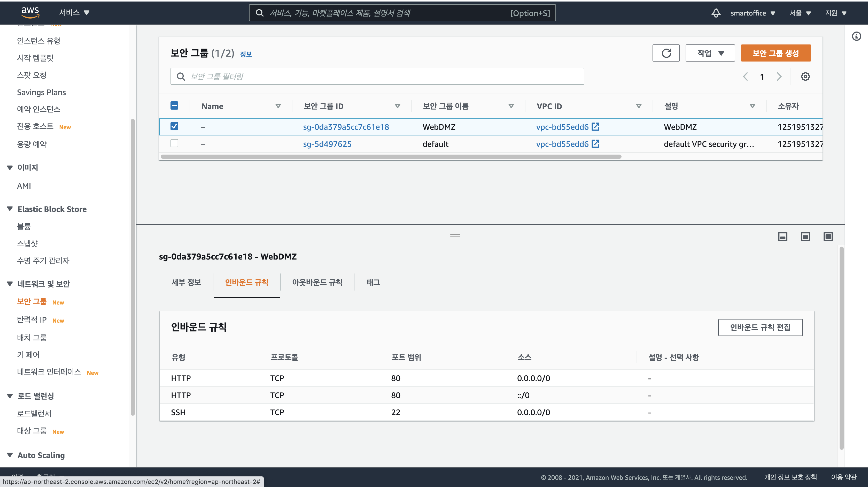
Task: Switch to the 세부 정보 tab
Action: point(186,282)
